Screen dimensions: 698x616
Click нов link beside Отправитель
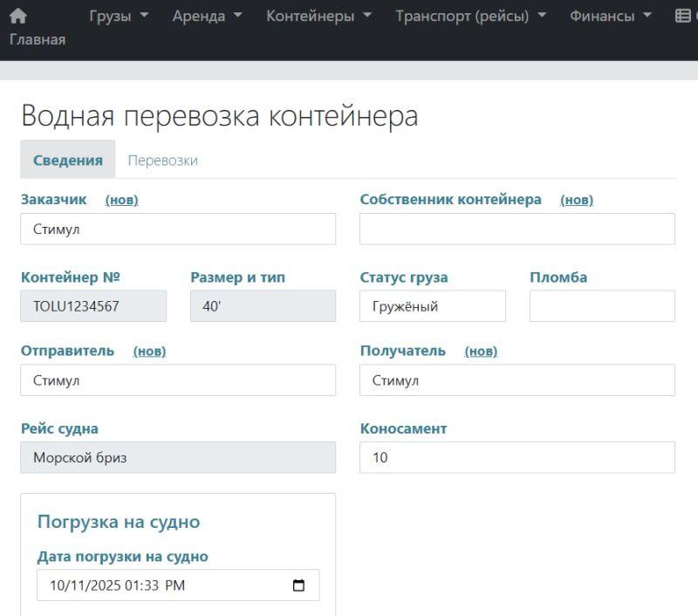point(149,351)
